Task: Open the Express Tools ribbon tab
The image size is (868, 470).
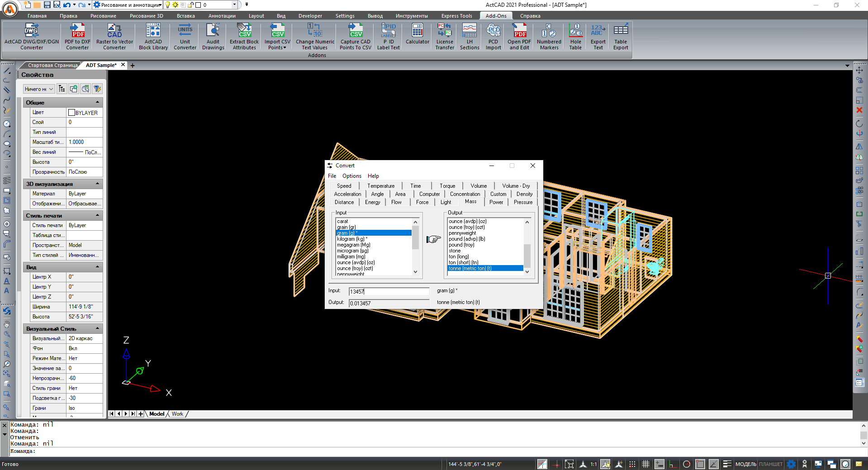Action: pyautogui.click(x=456, y=16)
